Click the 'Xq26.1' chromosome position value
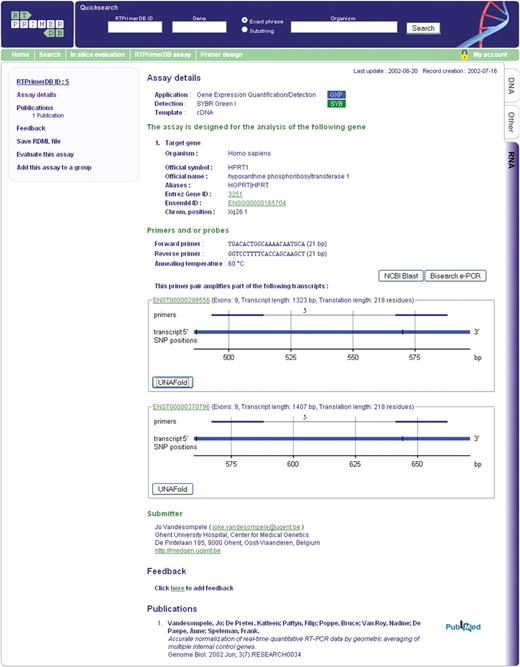Image resolution: width=520 pixels, height=667 pixels. [x=237, y=212]
